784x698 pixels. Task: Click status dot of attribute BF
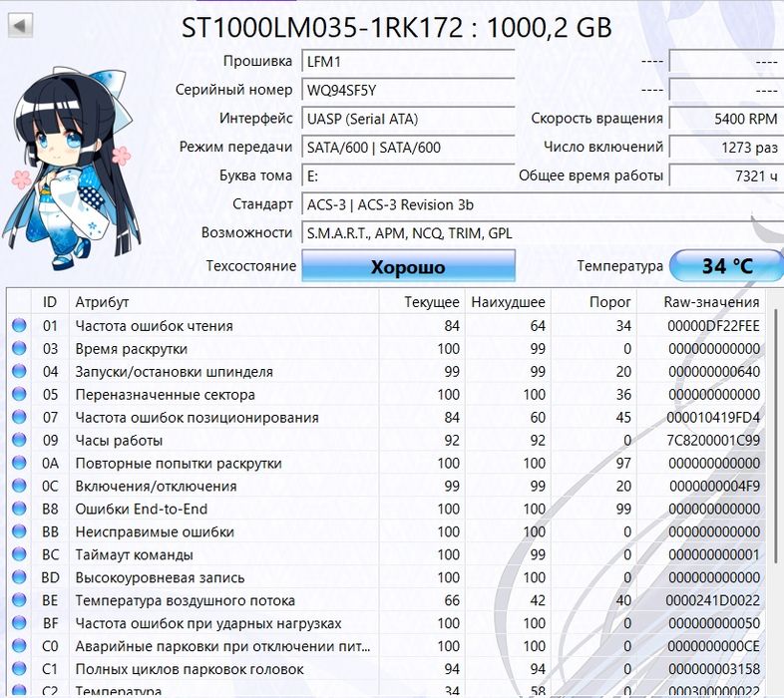19,623
